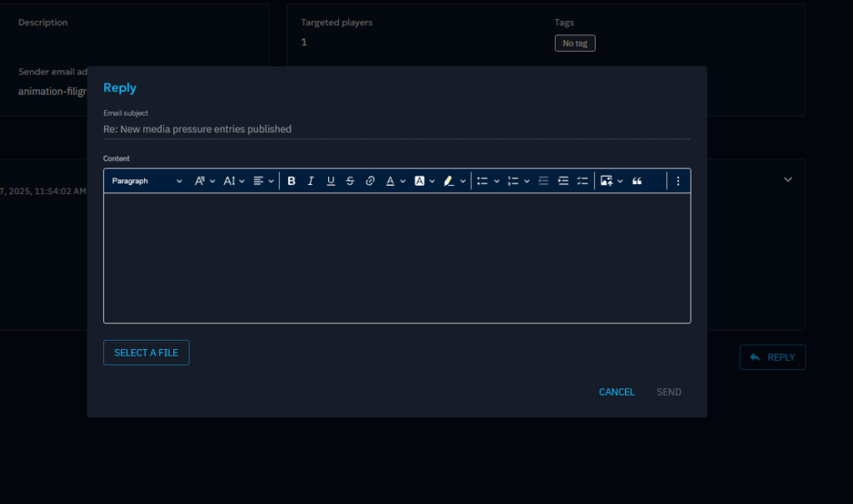The width and height of the screenshot is (853, 504).
Task: Click the Select a File button
Action: tap(147, 352)
